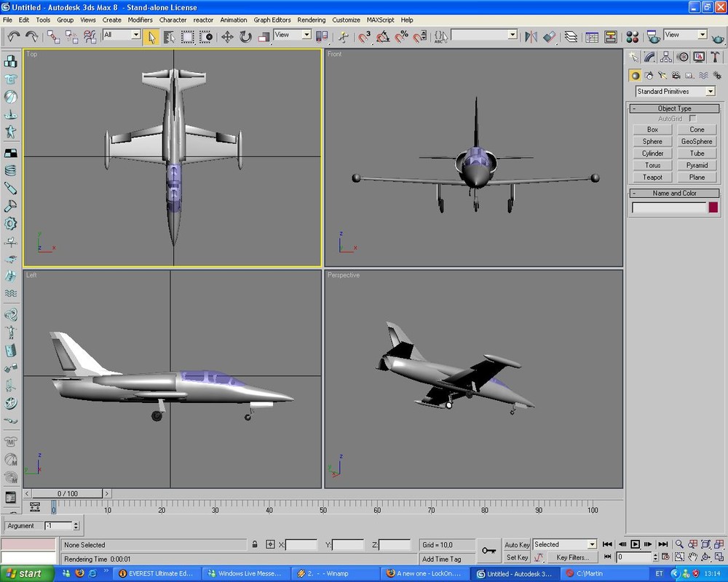Open the Modifiers menu
This screenshot has width=728, height=582.
click(141, 20)
